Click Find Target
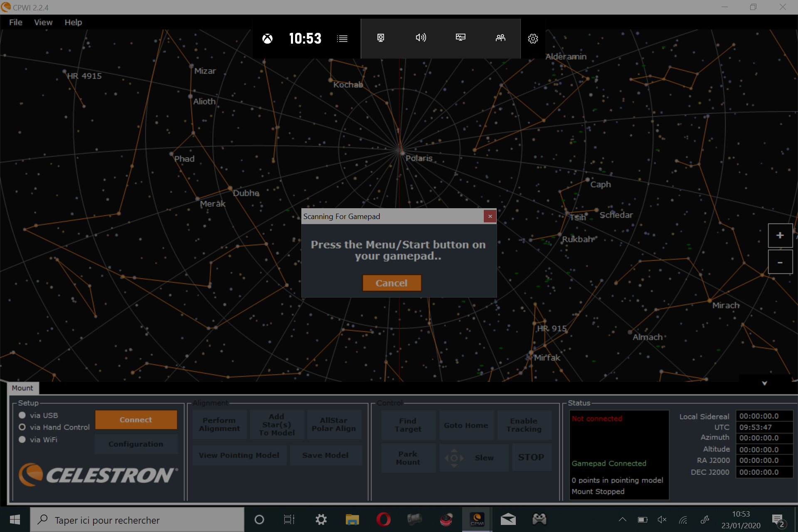The height and width of the screenshot is (532, 798). (408, 425)
